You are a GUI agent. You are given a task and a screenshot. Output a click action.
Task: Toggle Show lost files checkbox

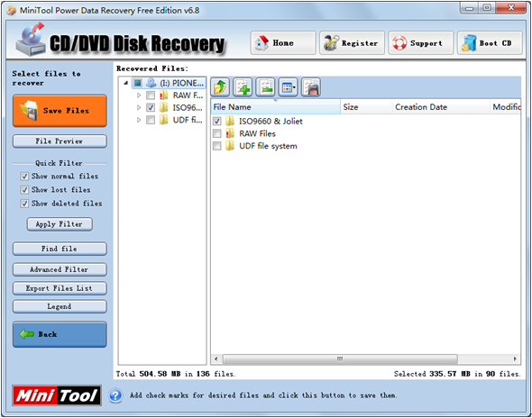click(24, 190)
